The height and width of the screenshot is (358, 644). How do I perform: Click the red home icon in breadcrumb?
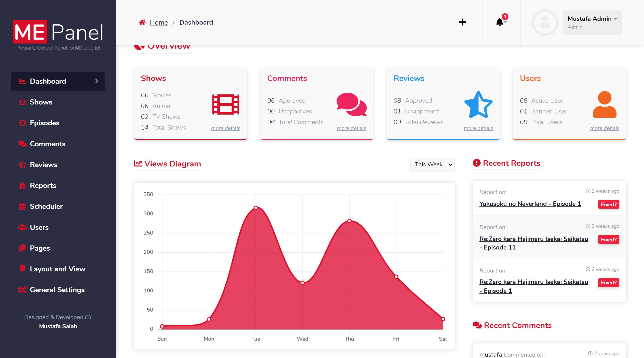(x=142, y=22)
